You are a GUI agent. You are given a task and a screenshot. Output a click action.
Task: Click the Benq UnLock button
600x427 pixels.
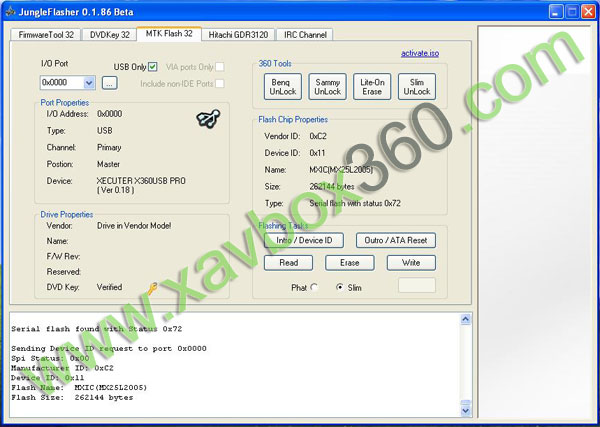pyautogui.click(x=283, y=87)
